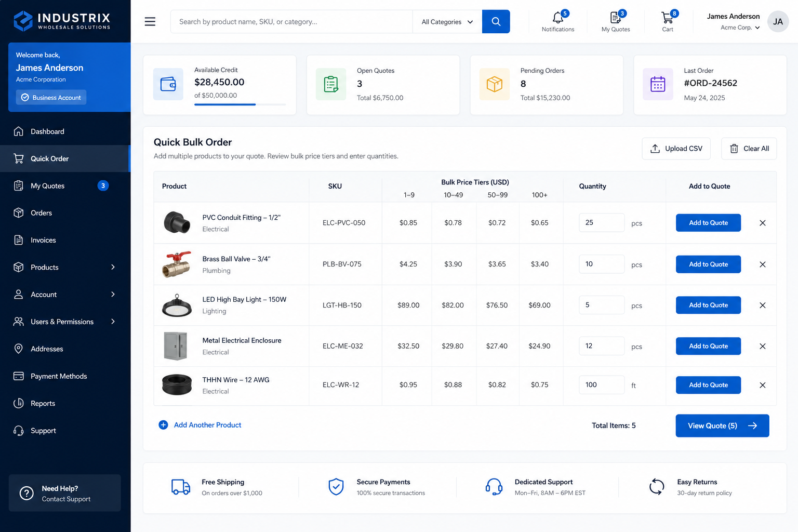Click the Need Help question mark icon
Screen dimensions: 798x532
pyautogui.click(x=26, y=493)
